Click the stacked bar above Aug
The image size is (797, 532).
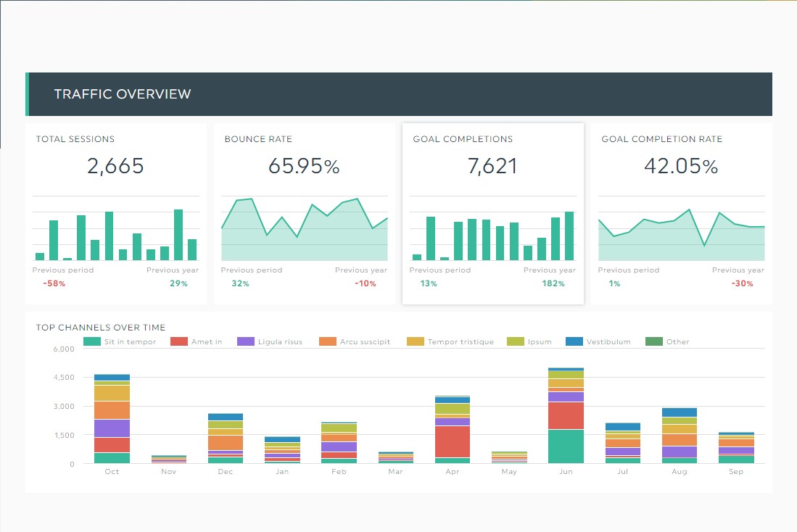pyautogui.click(x=679, y=436)
